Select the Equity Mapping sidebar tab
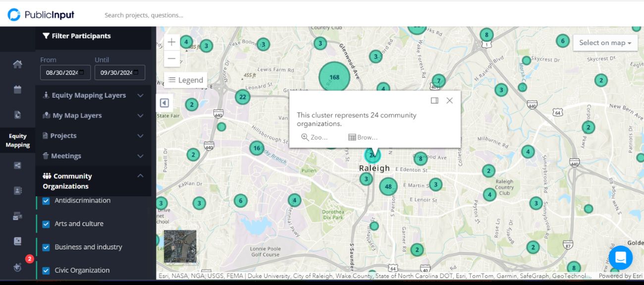 [x=17, y=140]
